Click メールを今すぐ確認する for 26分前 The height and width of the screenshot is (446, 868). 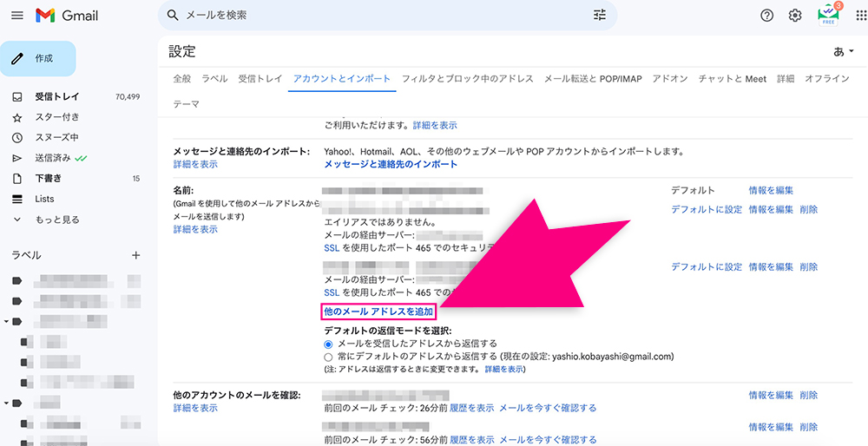[x=548, y=408]
